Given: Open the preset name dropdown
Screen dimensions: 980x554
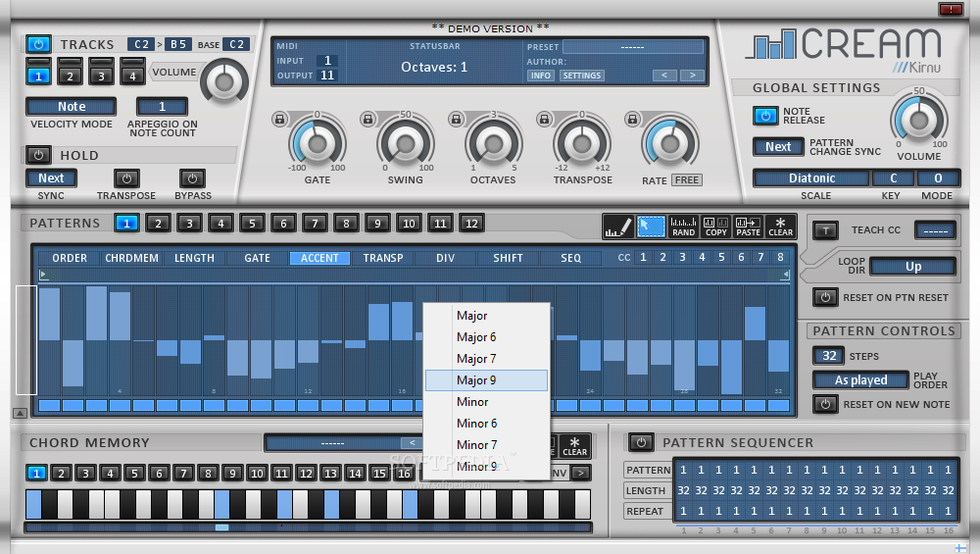Looking at the screenshot, I should coord(632,47).
